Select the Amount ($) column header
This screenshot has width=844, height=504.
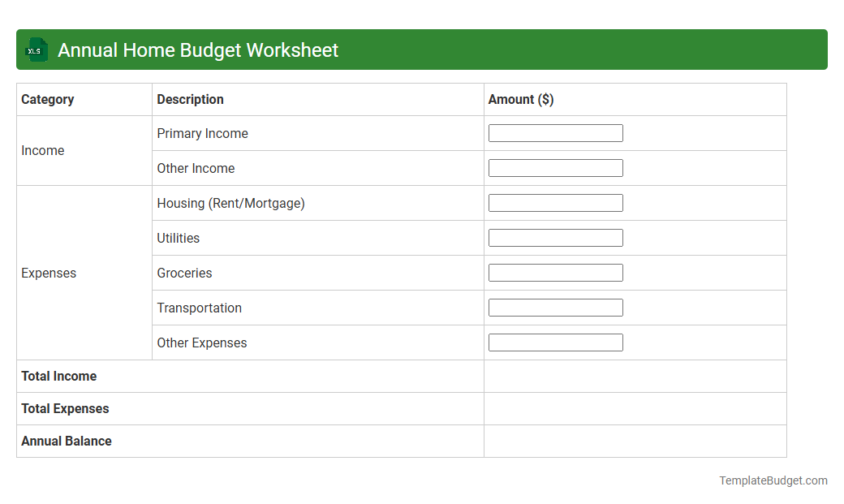[x=521, y=99]
